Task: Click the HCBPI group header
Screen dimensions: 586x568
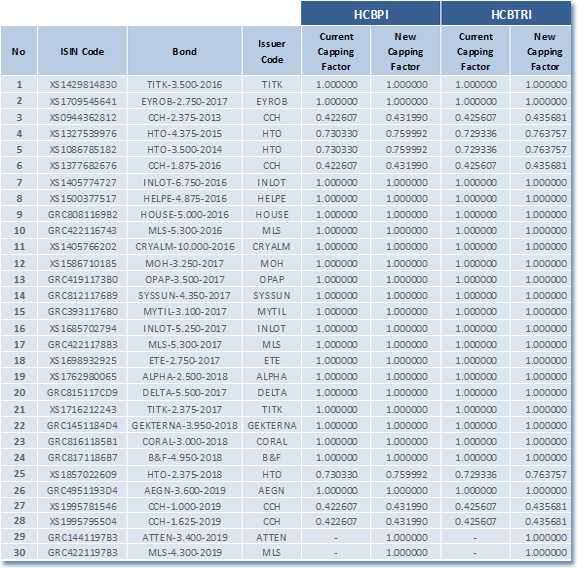Action: (x=371, y=14)
